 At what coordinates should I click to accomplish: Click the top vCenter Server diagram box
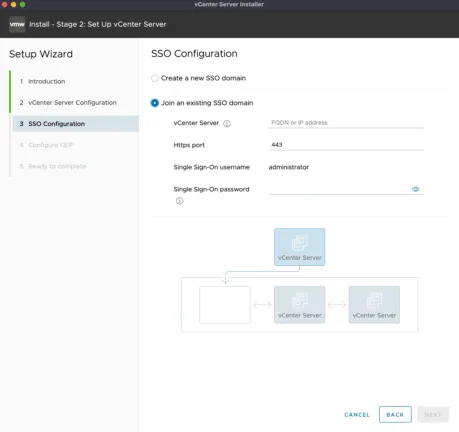pos(299,247)
